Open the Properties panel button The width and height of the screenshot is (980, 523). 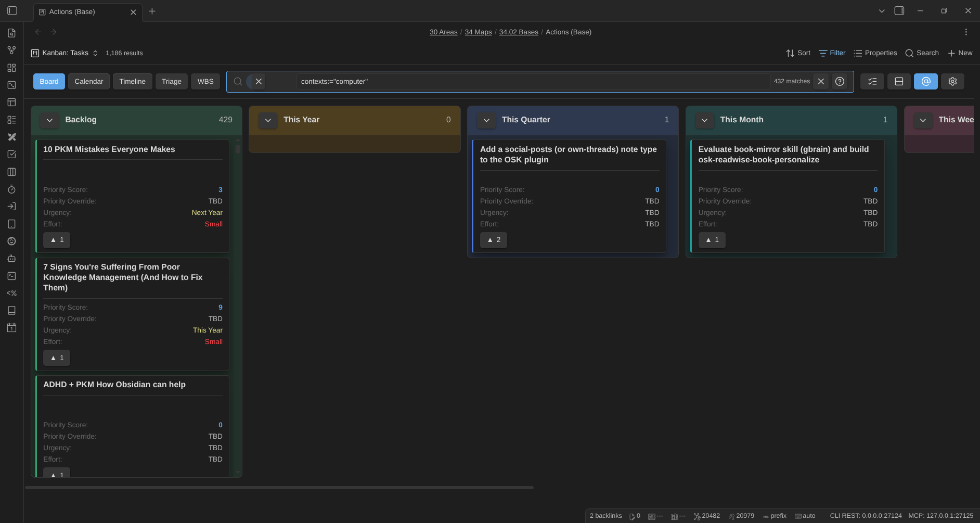(x=875, y=53)
